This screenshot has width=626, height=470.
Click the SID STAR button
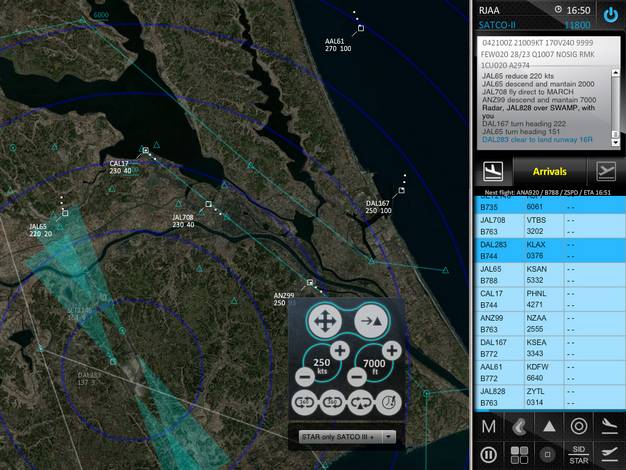click(x=578, y=455)
